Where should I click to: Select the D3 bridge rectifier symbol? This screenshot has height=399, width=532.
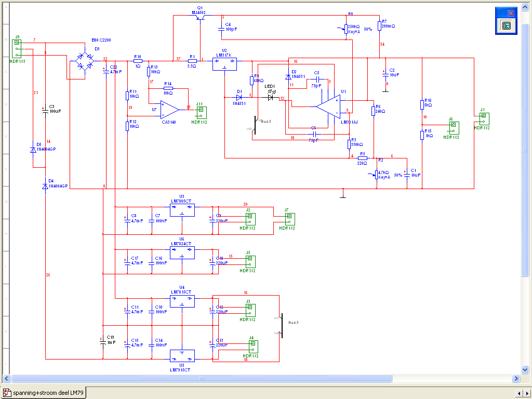pyautogui.click(x=84, y=60)
